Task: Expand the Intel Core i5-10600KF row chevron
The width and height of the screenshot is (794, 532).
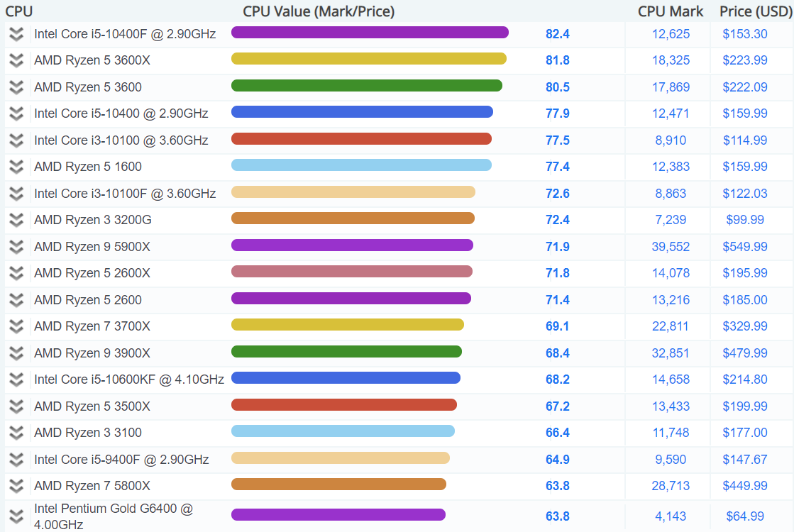Action: 16,379
